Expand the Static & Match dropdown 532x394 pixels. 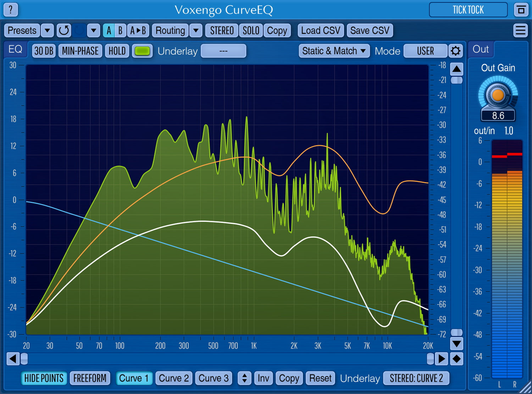pyautogui.click(x=334, y=51)
